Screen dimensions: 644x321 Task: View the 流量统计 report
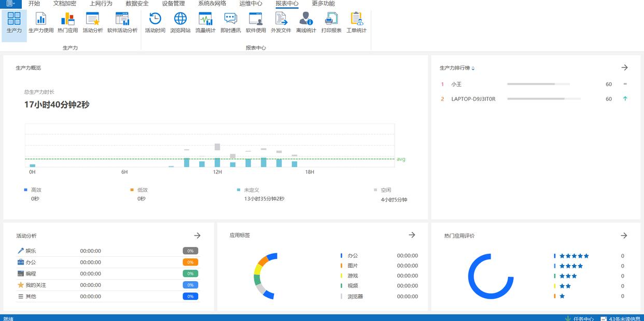click(205, 22)
